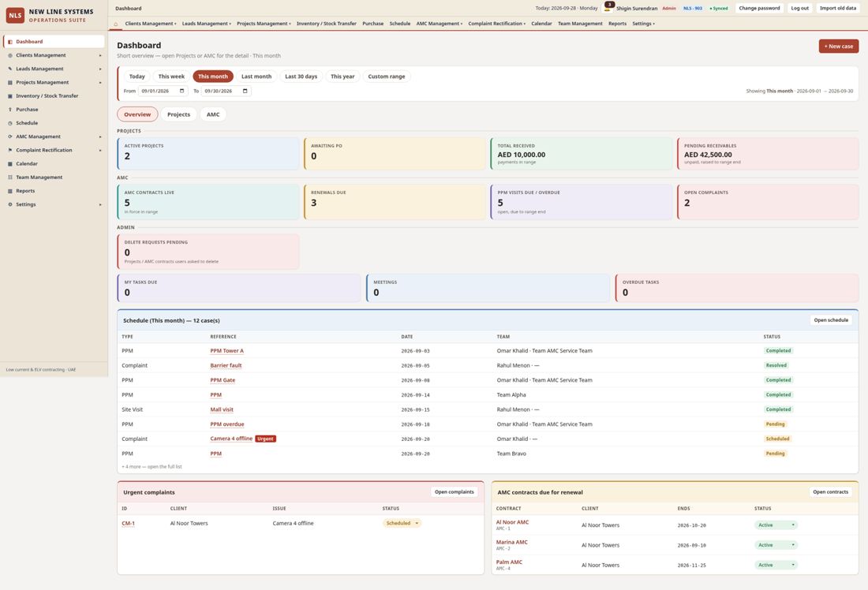Click the Change password button
This screenshot has height=590, width=868.
759,9
